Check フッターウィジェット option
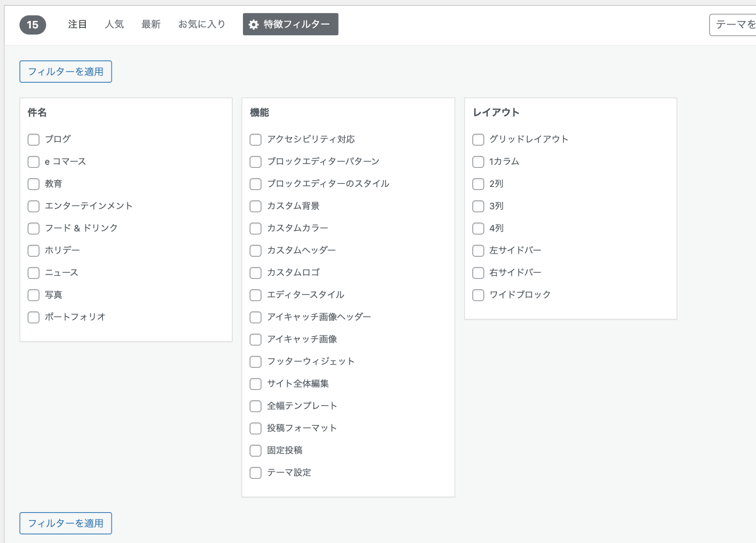The image size is (756, 543). click(x=255, y=362)
